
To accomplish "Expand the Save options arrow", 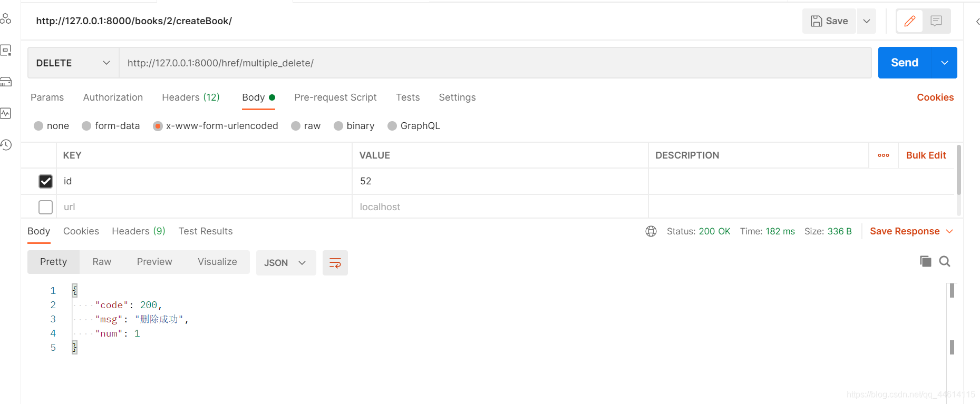I will (x=867, y=21).
